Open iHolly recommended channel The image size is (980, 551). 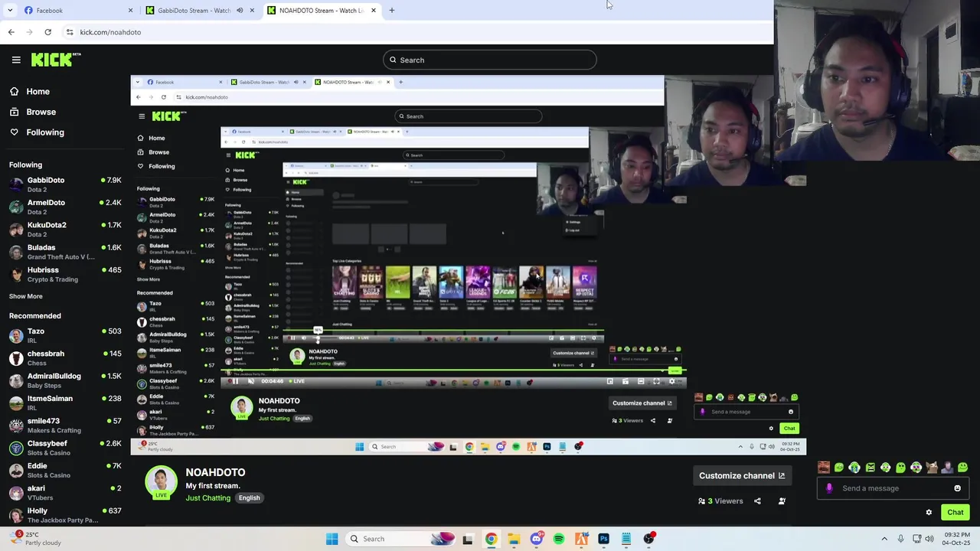pos(65,515)
